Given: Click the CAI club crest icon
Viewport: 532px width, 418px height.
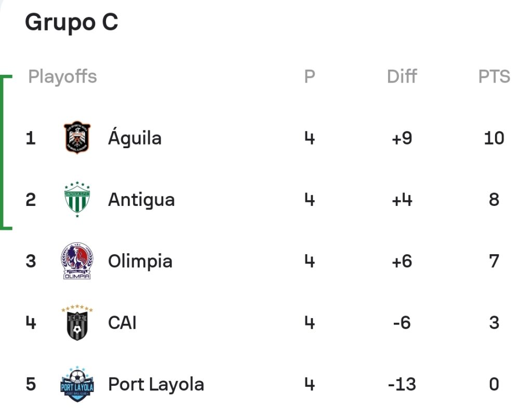Looking at the screenshot, I should click(x=77, y=322).
